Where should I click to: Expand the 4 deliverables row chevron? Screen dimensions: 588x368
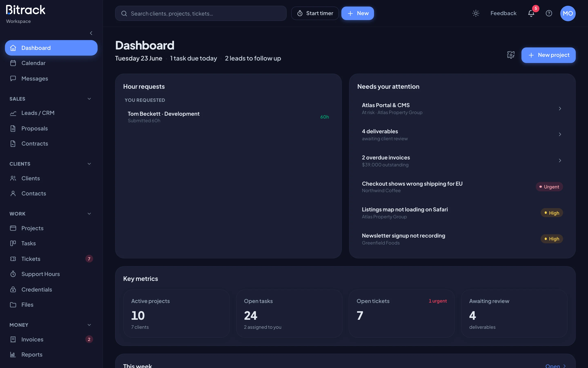coord(560,134)
